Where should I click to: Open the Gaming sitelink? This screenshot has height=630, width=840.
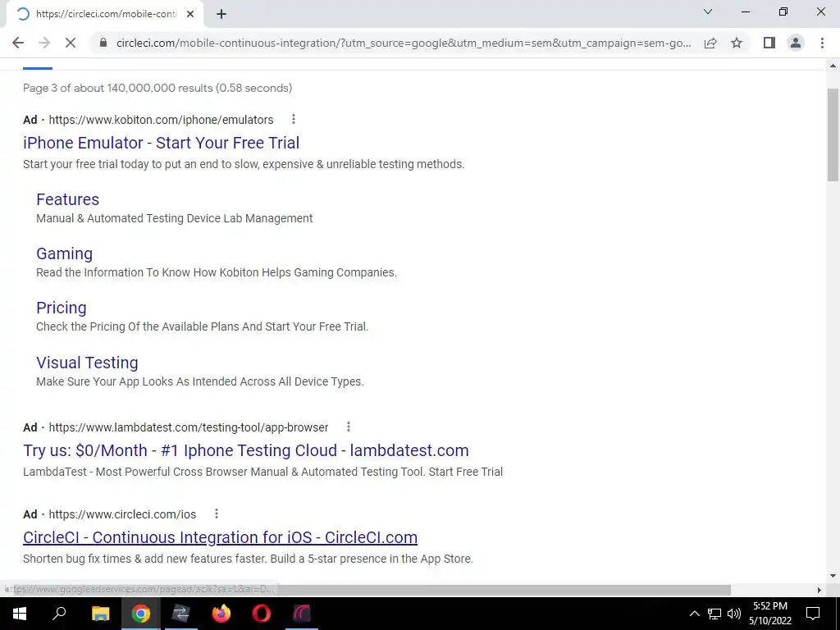[64, 253]
